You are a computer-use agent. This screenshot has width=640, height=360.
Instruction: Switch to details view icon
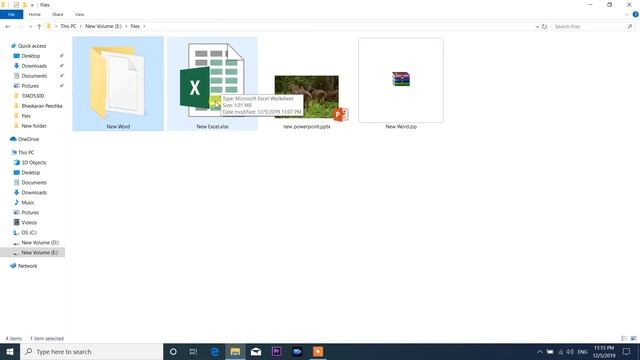tap(624, 338)
